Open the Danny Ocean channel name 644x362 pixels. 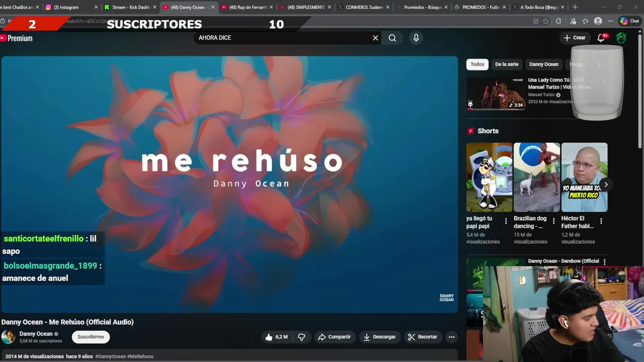(36, 334)
